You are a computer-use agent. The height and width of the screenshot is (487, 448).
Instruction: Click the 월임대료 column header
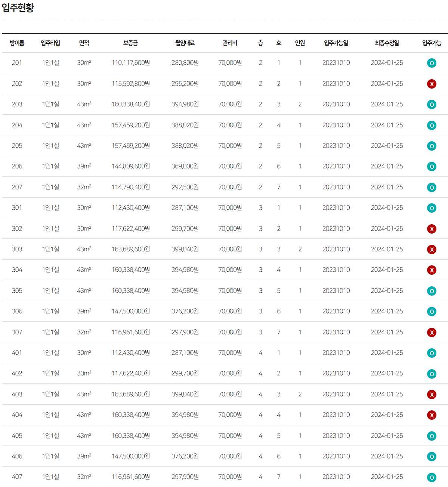click(x=185, y=43)
